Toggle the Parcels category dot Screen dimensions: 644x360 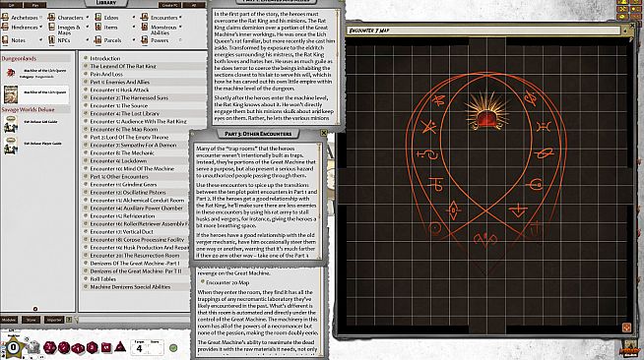[134, 39]
